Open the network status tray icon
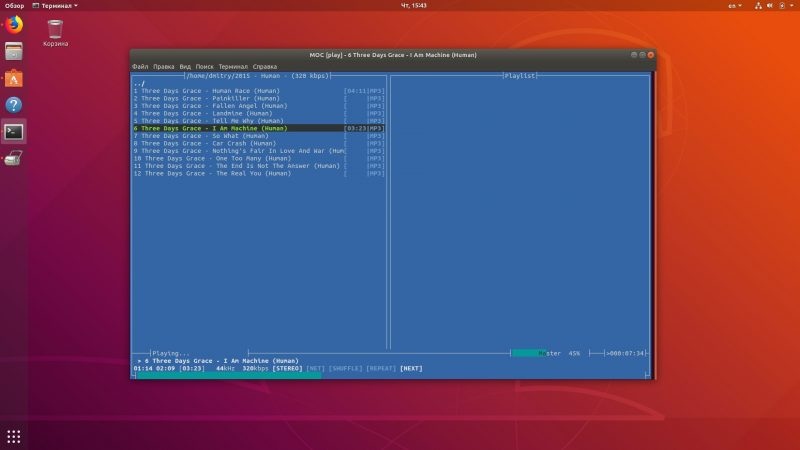800x450 pixels. (758, 6)
